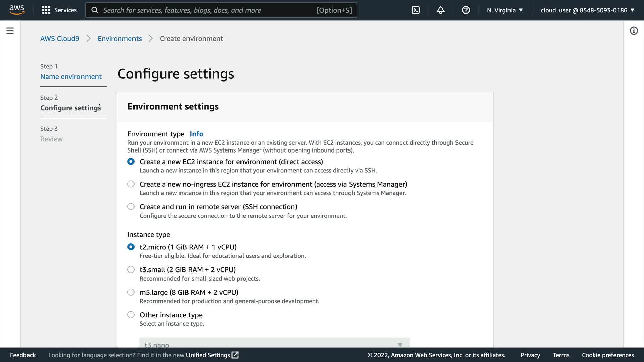The height and width of the screenshot is (362, 644).
Task: Open the cloud_user account dropdown
Action: pyautogui.click(x=587, y=10)
